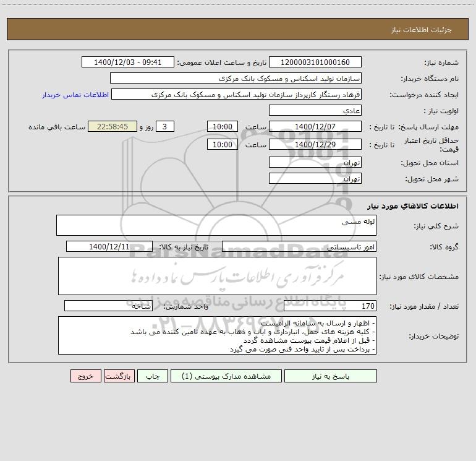The width and height of the screenshot is (476, 461).
Task: Open اطلاعات تماس خریدار link
Action: 75,95
